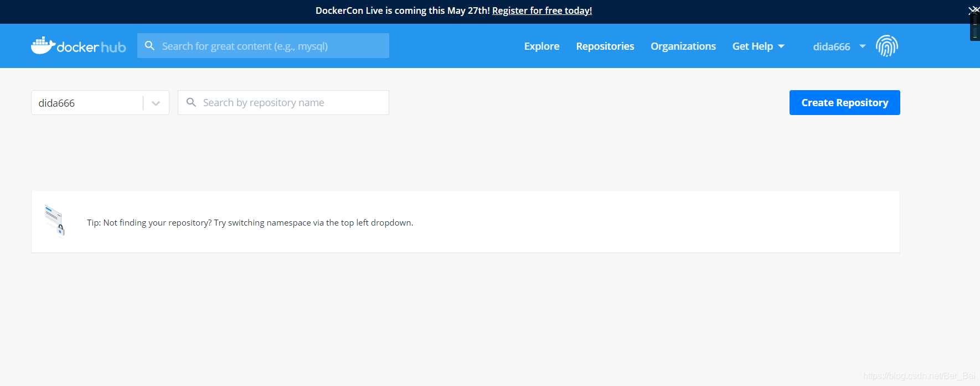This screenshot has width=980, height=386.
Task: Expand the namespace chevron arrow
Action: (156, 103)
